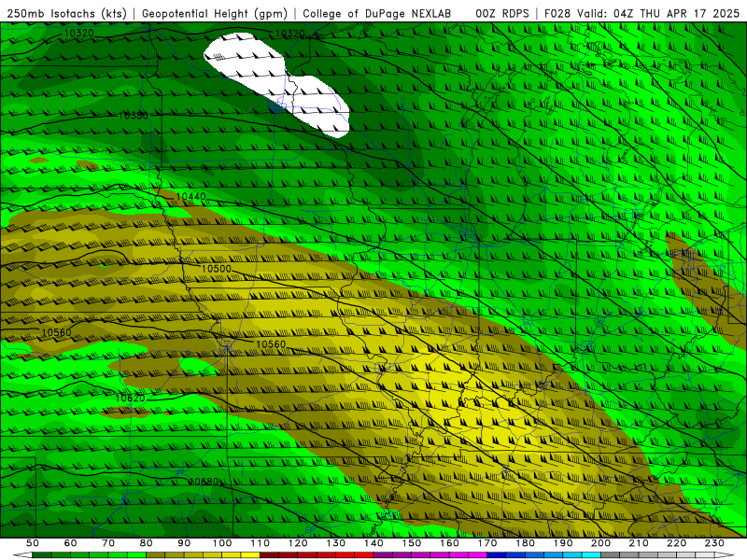This screenshot has height=560, width=747.
Task: Click the 10380 height contour label
Action: coord(133,116)
